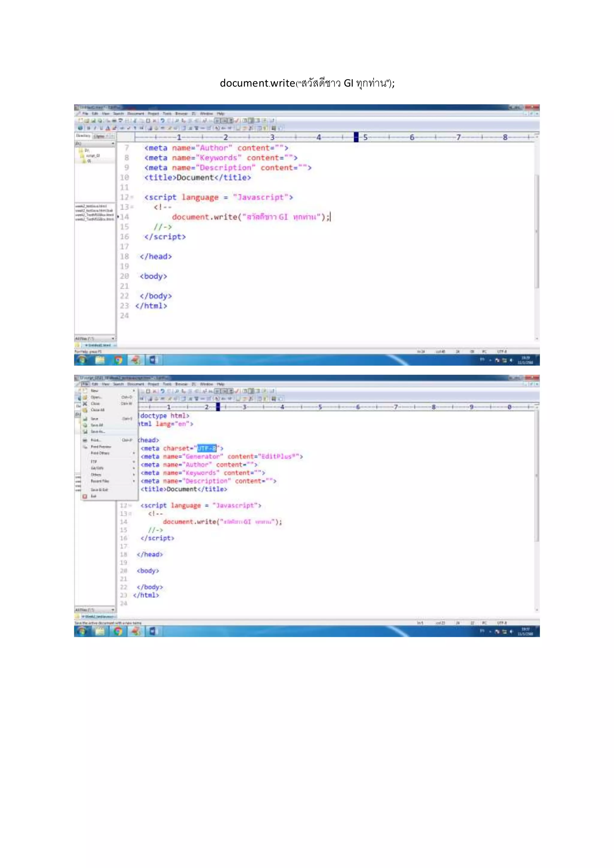This screenshot has width=614, height=868.
Task: Click Undo icon in window with File menu open
Action: pyautogui.click(x=162, y=391)
